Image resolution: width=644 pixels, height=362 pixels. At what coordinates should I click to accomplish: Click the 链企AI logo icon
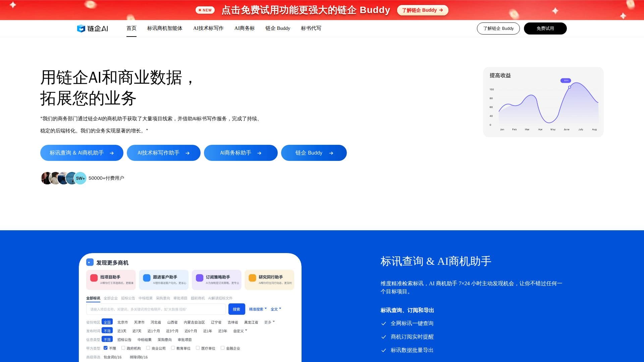(81, 28)
